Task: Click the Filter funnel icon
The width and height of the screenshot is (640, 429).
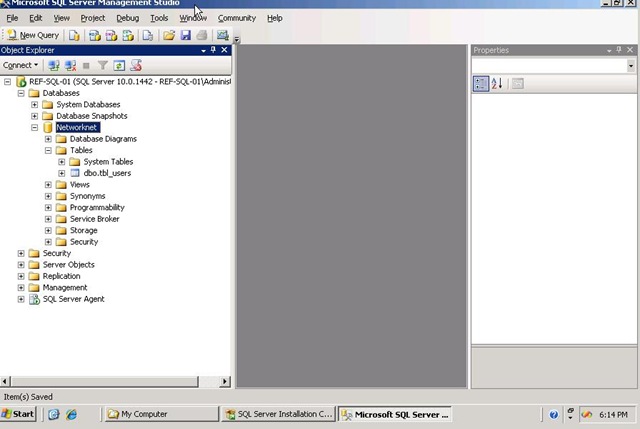Action: [103, 65]
